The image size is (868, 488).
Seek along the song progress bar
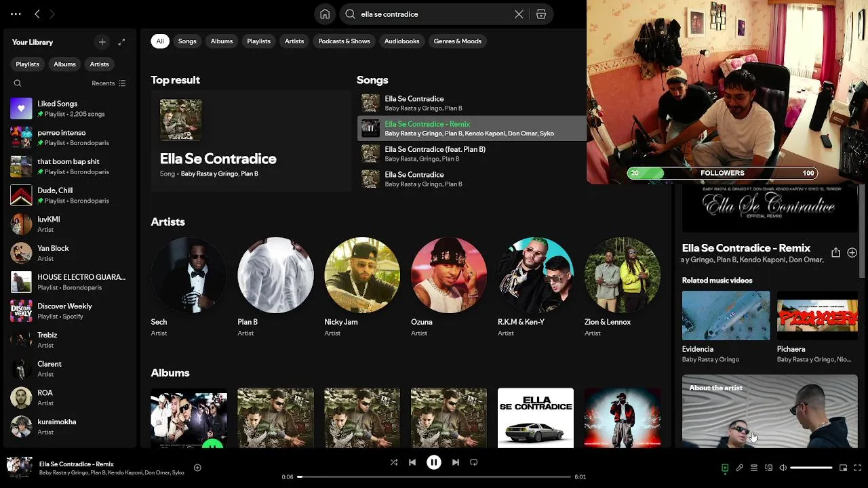pos(434,477)
